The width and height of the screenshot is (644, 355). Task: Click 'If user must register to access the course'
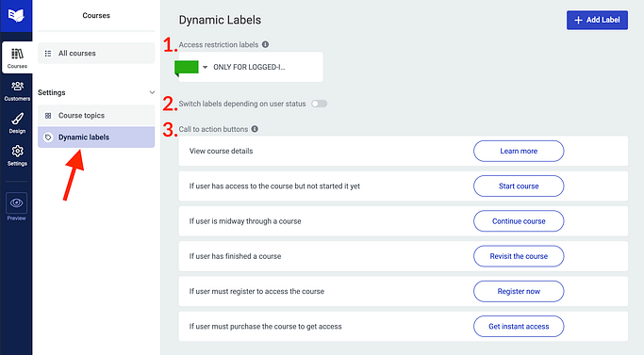256,291
